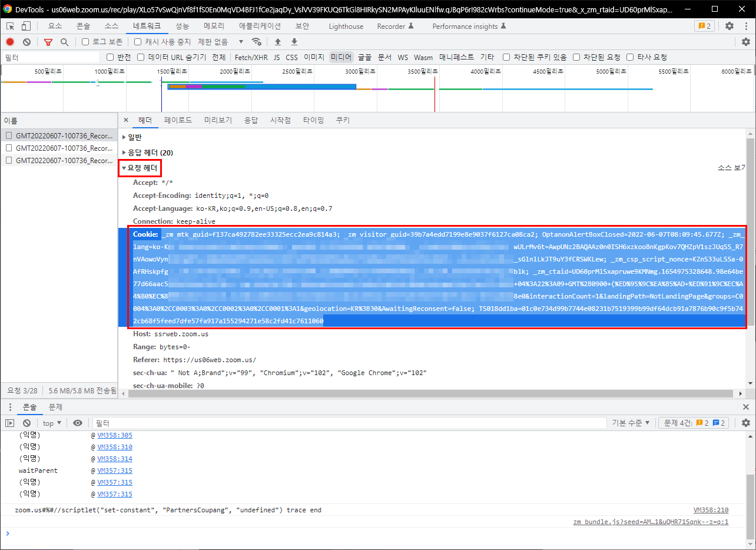756x550 pixels.
Task: Select the 쿠키 detail tab
Action: coord(343,120)
